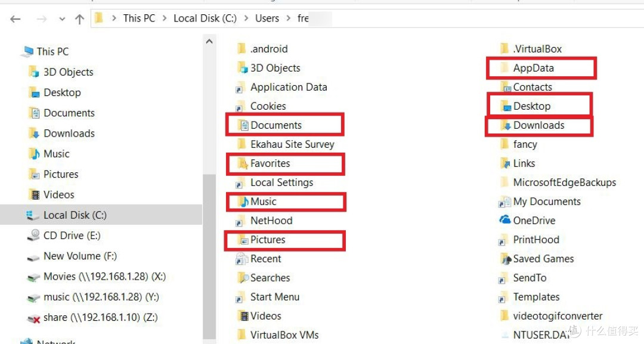Select the Videos folder in the file list
Image resolution: width=644 pixels, height=344 pixels.
tap(259, 316)
